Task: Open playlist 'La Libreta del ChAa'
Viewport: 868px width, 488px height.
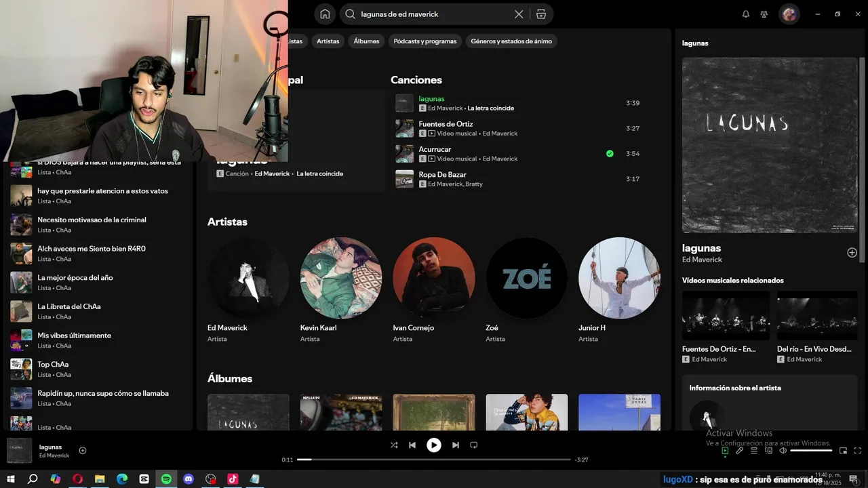Action: [98, 311]
